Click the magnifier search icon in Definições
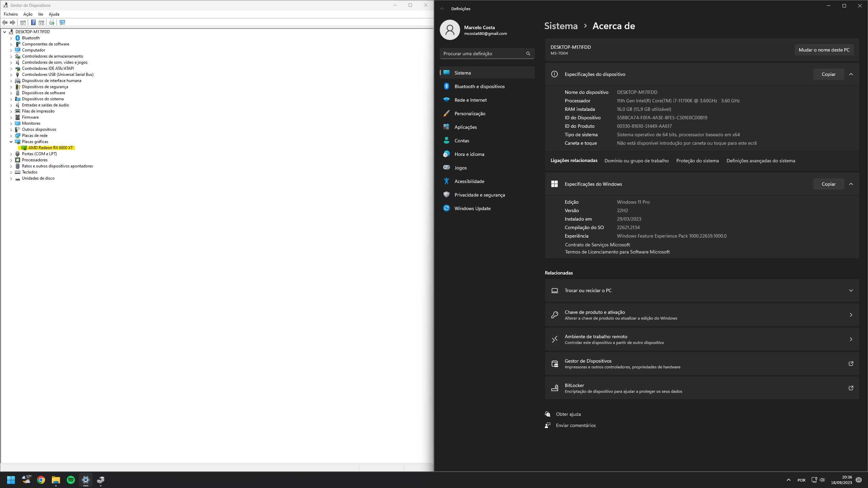868x488 pixels. 528,54
